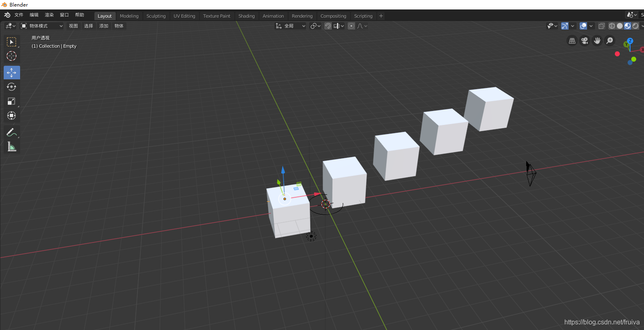
Task: Open the 帮助 menu
Action: click(80, 15)
